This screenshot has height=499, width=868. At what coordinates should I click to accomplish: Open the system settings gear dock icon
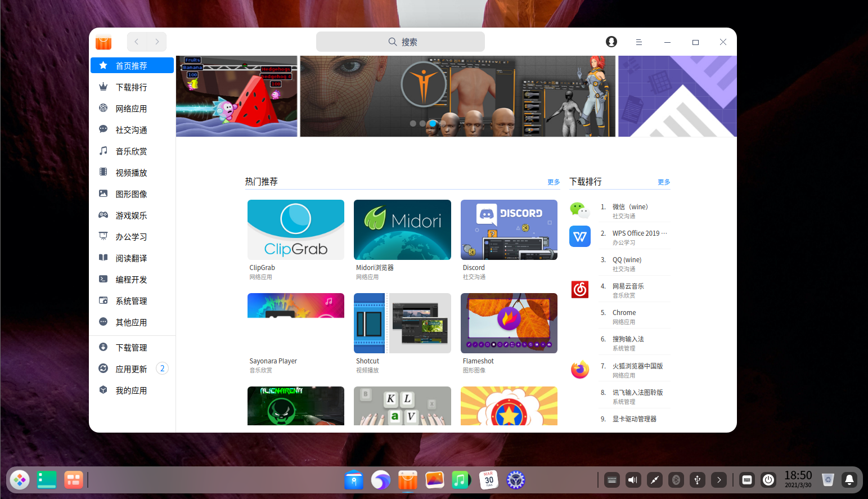(x=516, y=480)
